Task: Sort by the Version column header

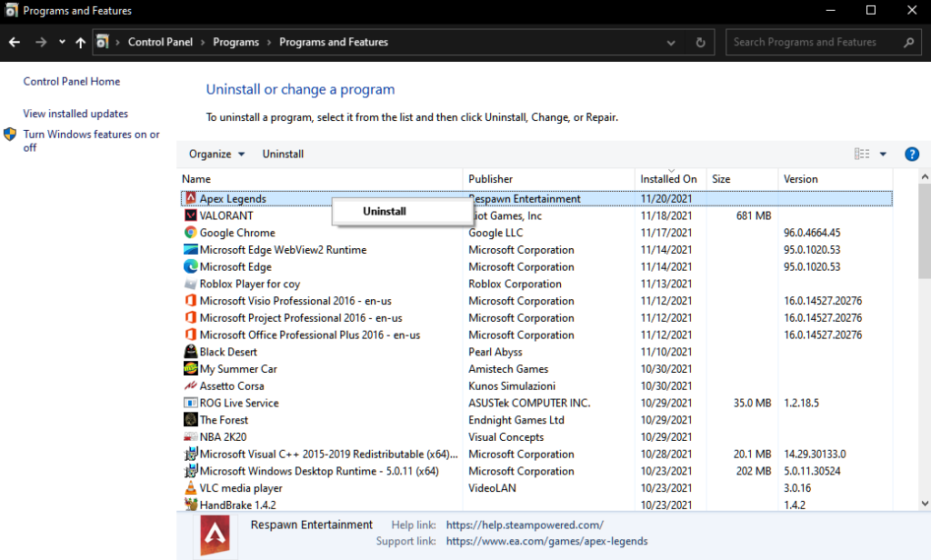Action: pos(835,179)
